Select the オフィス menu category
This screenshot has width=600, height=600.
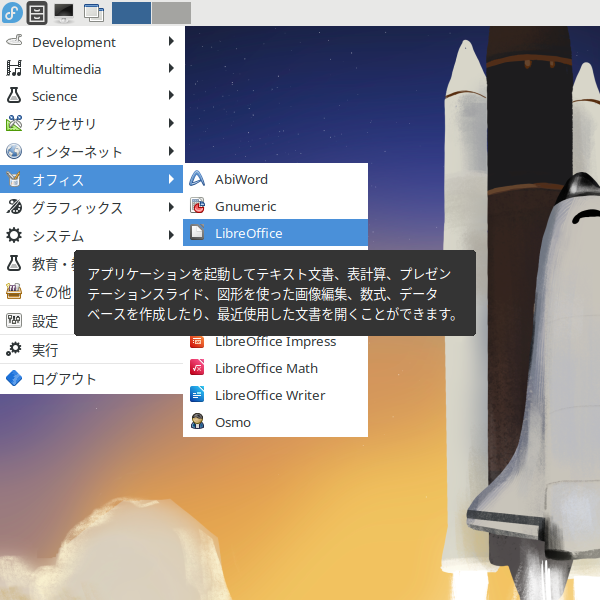[91, 179]
